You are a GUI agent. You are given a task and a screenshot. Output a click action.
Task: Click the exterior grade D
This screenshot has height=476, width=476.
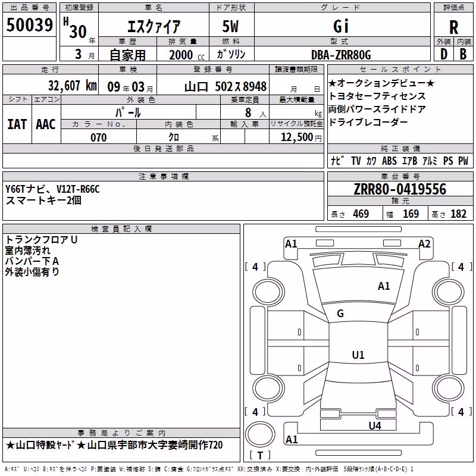point(443,54)
